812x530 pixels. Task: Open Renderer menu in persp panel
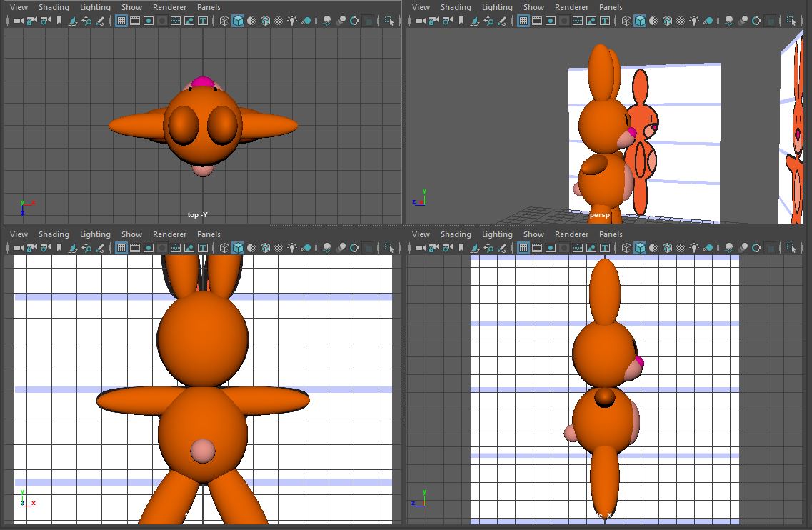click(571, 7)
